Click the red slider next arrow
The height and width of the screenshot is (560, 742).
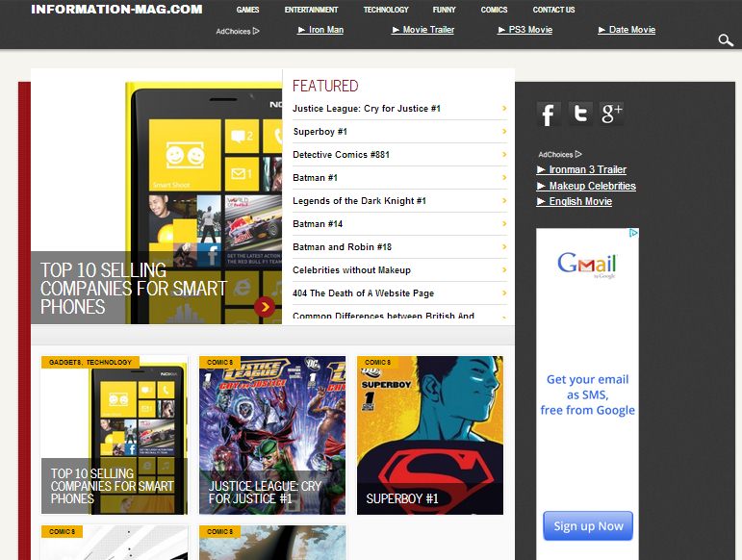click(265, 307)
